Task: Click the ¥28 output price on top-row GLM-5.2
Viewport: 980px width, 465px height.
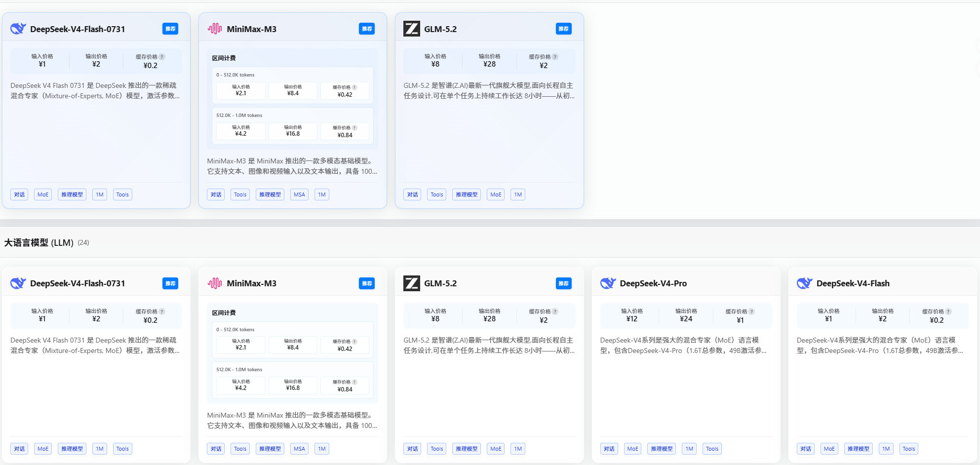Action: (489, 64)
